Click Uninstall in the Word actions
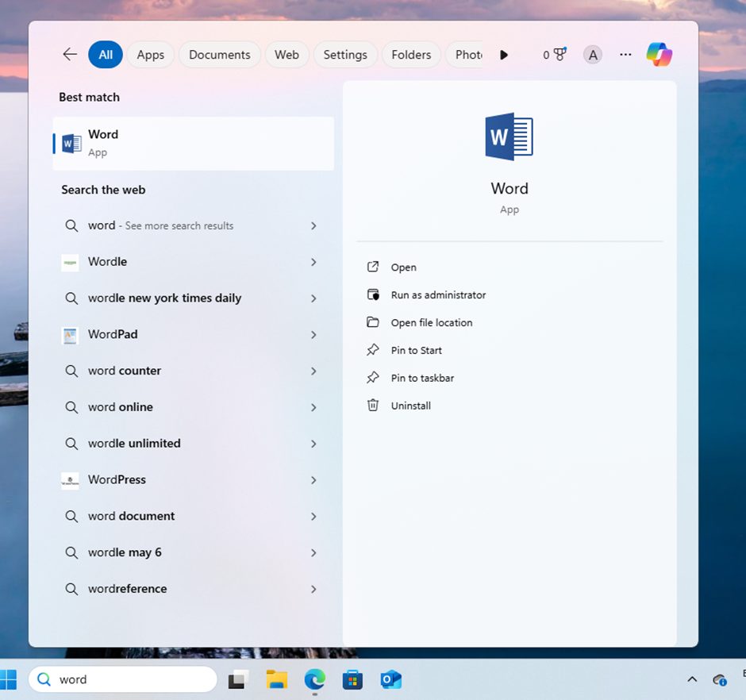Image resolution: width=746 pixels, height=700 pixels. pyautogui.click(x=410, y=406)
